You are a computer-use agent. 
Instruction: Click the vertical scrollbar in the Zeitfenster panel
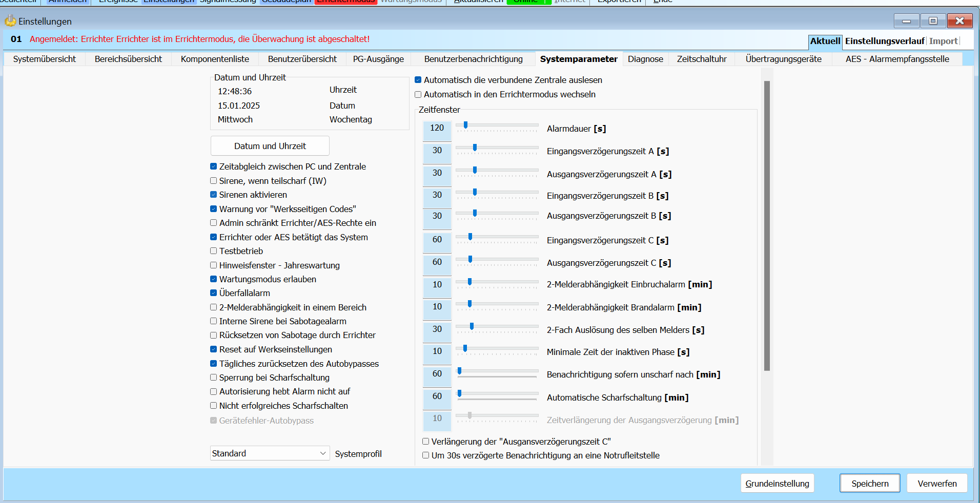tap(767, 225)
